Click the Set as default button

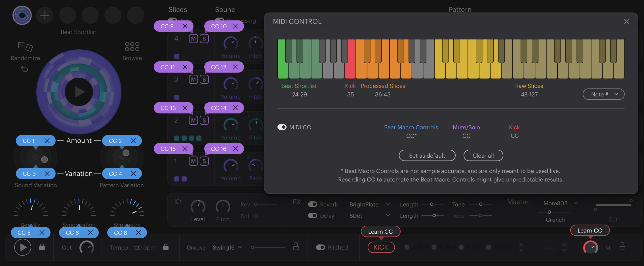tap(427, 156)
